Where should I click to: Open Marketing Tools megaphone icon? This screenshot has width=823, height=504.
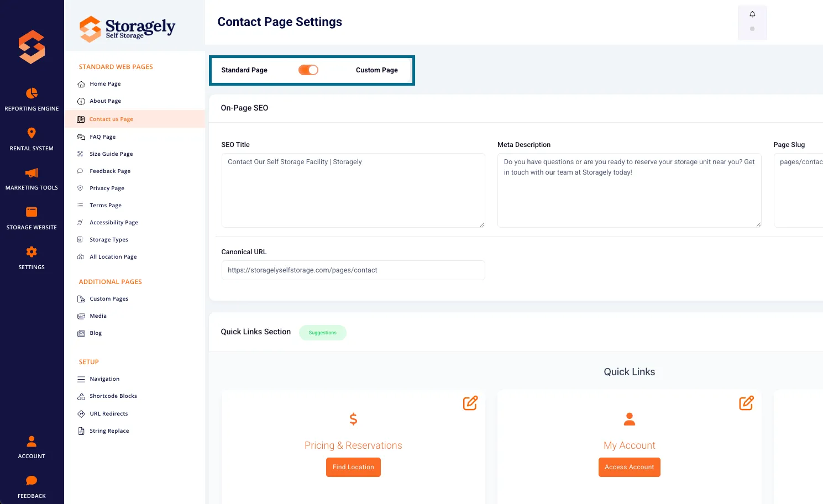[x=32, y=172]
